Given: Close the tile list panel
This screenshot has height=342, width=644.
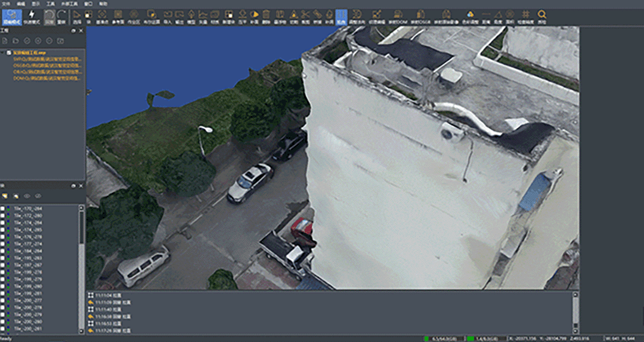Looking at the screenshot, I should (x=81, y=186).
